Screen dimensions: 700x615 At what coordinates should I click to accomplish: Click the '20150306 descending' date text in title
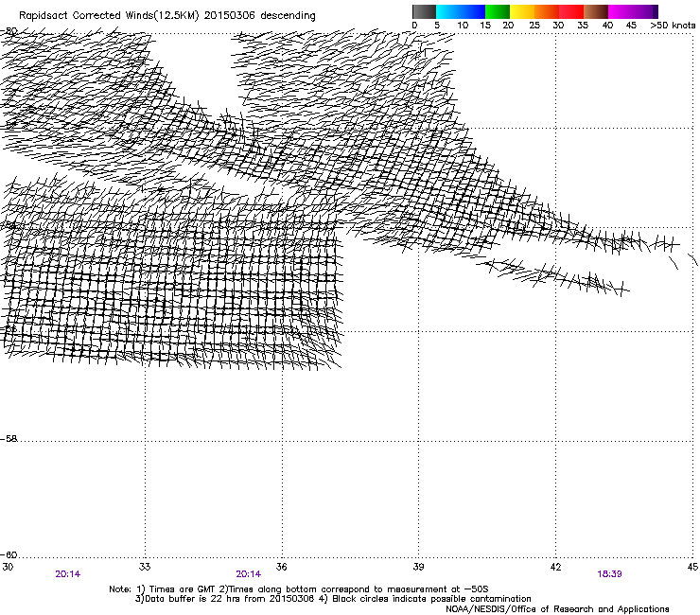tap(260, 16)
